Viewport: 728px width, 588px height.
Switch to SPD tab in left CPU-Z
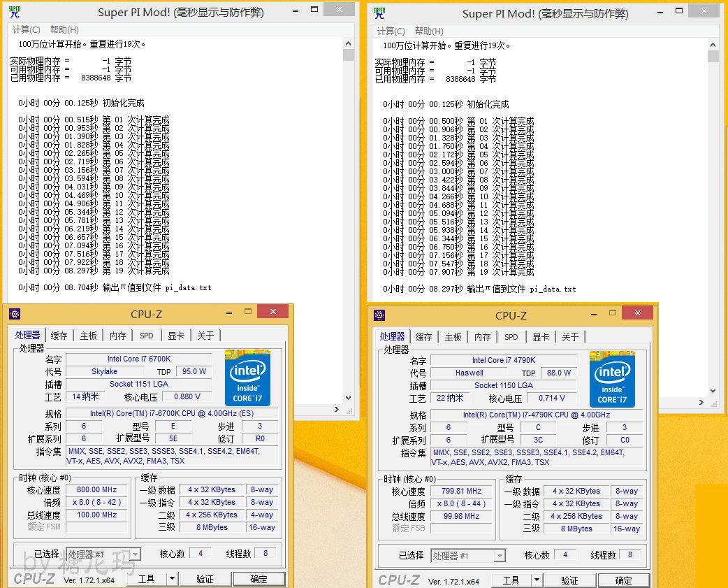(x=147, y=336)
